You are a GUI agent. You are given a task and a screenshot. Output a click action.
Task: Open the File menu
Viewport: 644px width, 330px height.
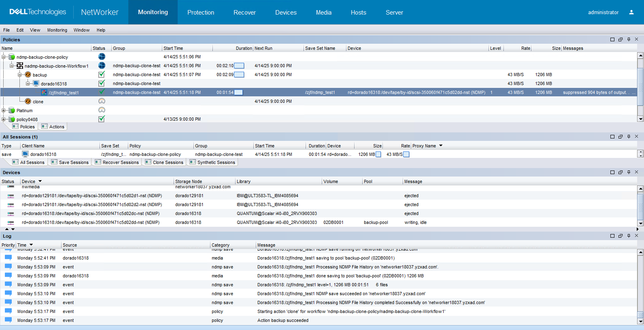(6, 30)
